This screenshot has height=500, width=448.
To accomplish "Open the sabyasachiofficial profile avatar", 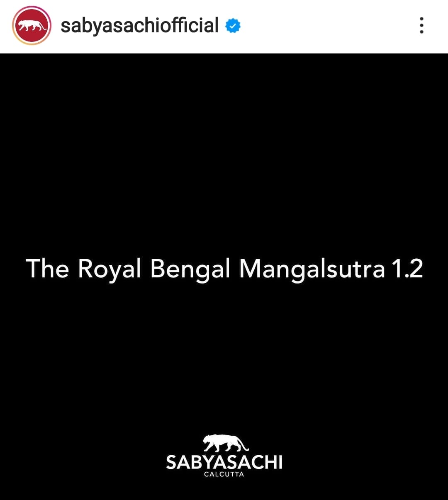I will point(32,26).
